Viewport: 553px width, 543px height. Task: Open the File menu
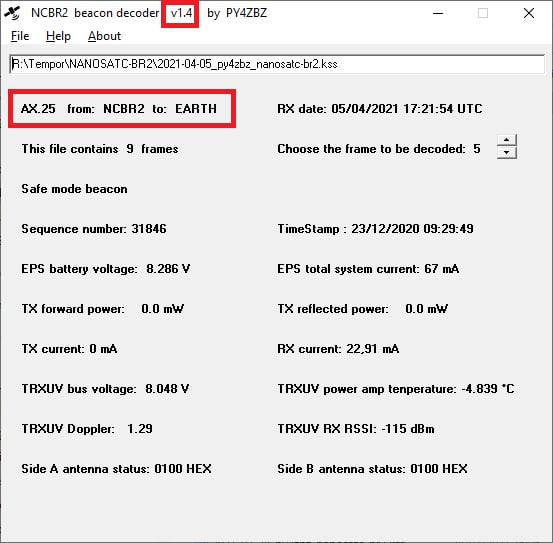point(20,36)
